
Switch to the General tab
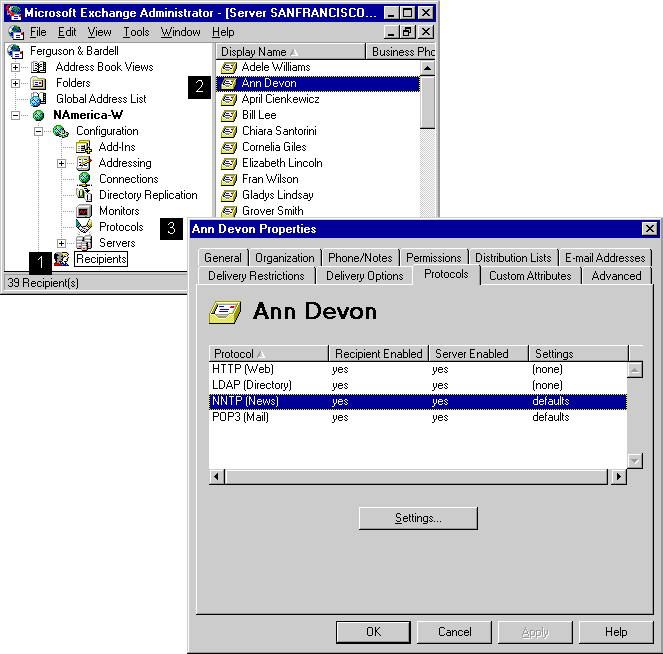coord(223,257)
